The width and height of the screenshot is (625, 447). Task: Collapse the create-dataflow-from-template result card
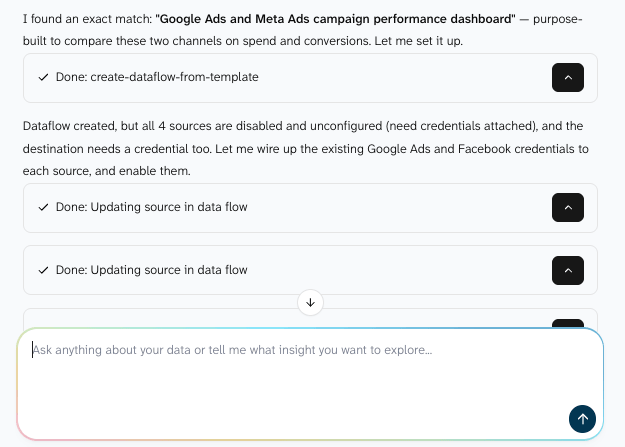pyautogui.click(x=568, y=77)
